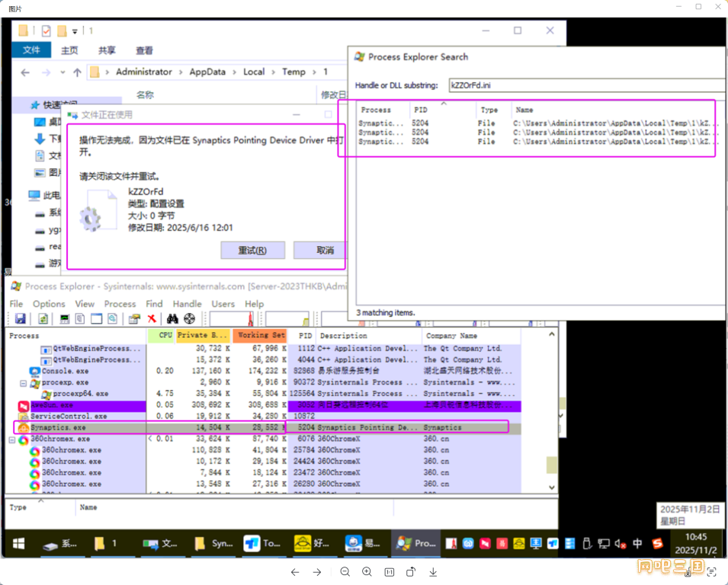Go to next image with the right arrow

(317, 572)
